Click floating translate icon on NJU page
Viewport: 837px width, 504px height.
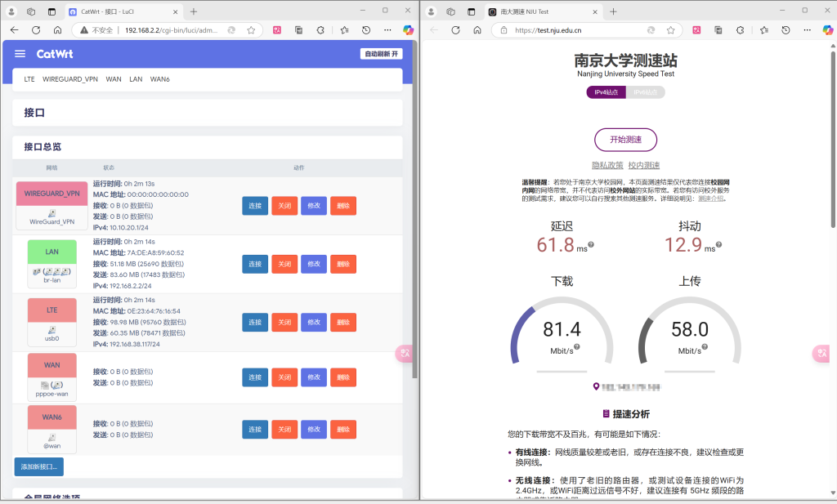tap(821, 354)
